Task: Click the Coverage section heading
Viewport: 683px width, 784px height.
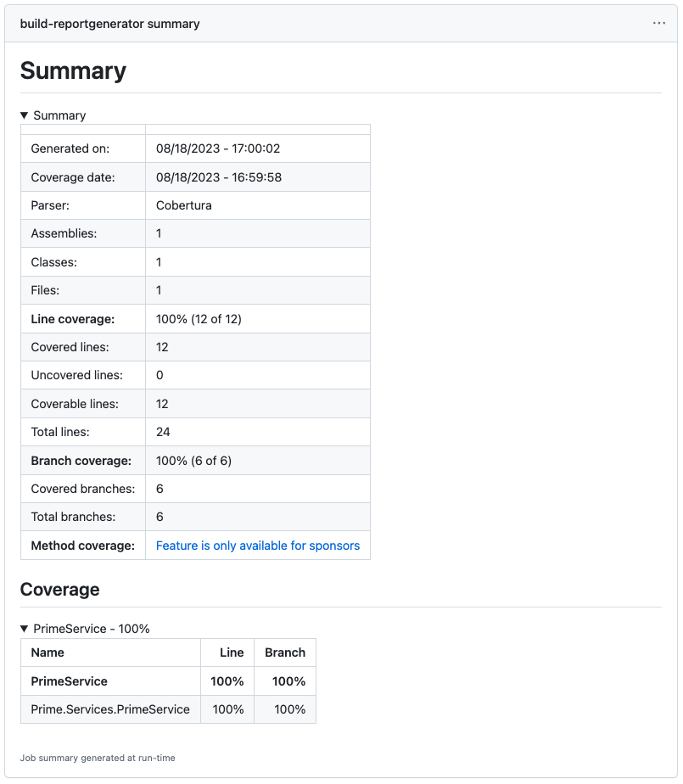Action: coord(59,590)
